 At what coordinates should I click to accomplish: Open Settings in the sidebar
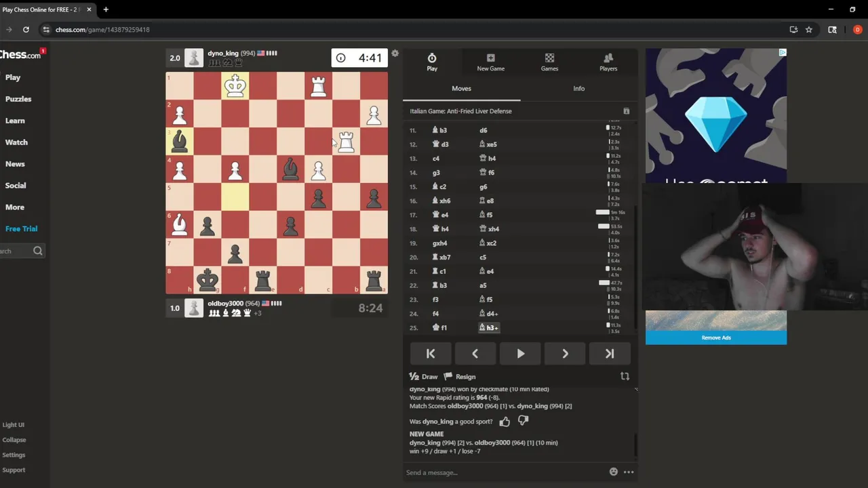14,455
